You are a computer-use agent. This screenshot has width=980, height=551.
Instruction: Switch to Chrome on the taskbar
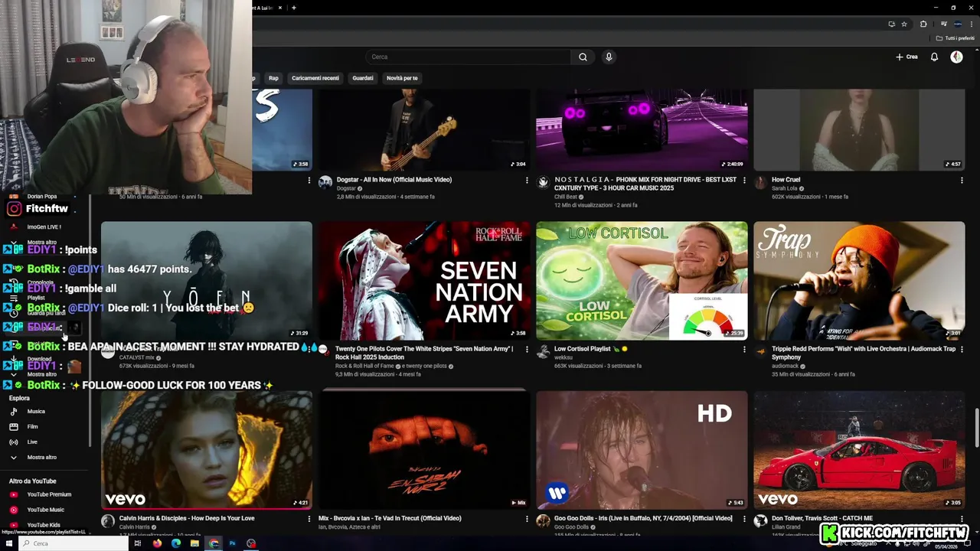coord(214,543)
